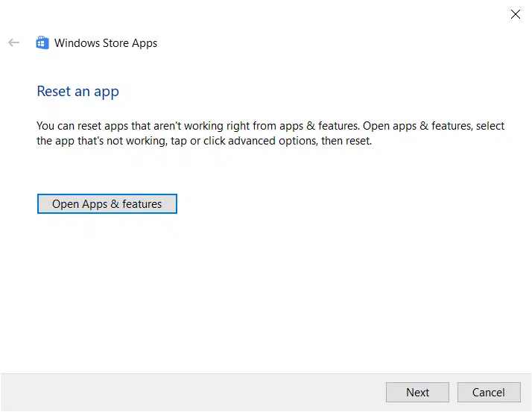
Task: Click "Open apps & features," sentence in description
Action: pos(417,126)
